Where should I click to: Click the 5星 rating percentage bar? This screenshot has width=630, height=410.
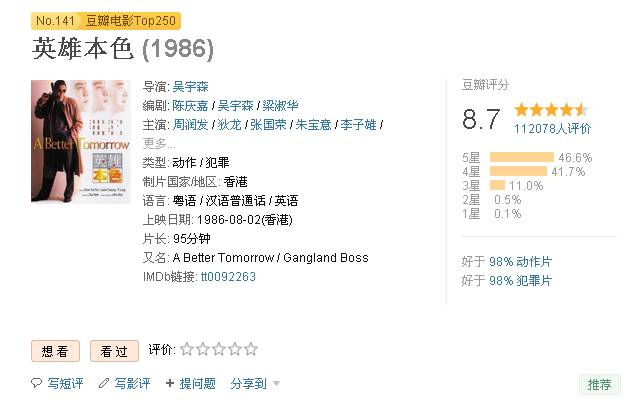[522, 157]
